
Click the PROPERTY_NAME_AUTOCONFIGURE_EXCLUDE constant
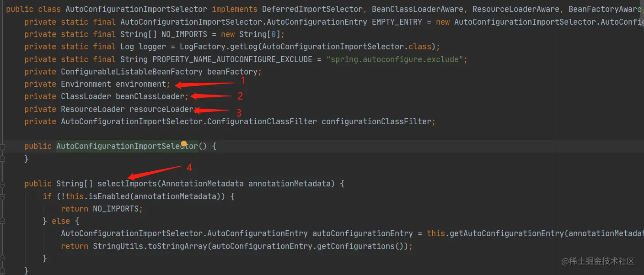point(232,59)
